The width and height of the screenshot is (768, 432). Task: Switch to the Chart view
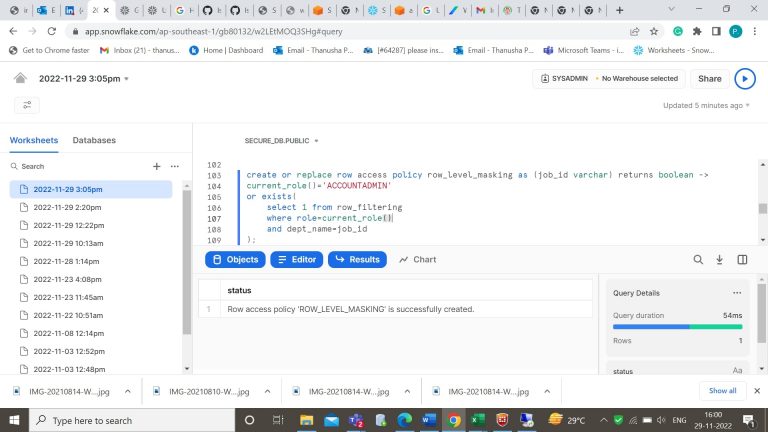point(417,260)
